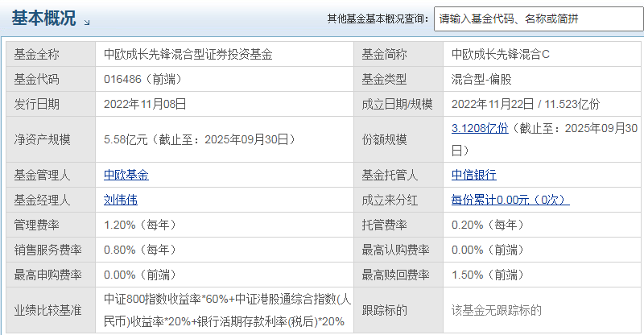This screenshot has height=335, width=644.
Task: Select the text 该基金无跟踪标的
Action: tap(496, 310)
